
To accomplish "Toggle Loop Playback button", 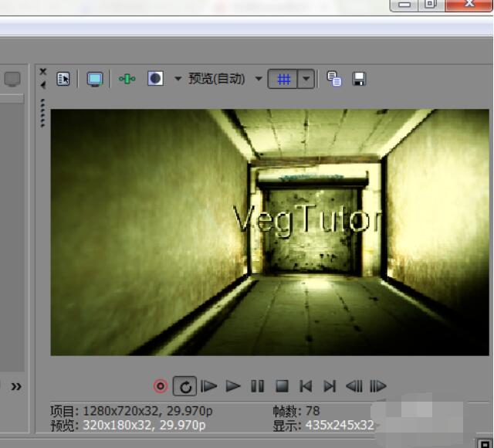I will (185, 386).
